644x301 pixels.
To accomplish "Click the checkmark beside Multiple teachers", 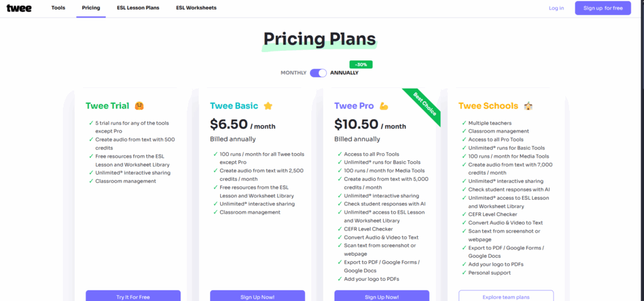I will click(464, 123).
